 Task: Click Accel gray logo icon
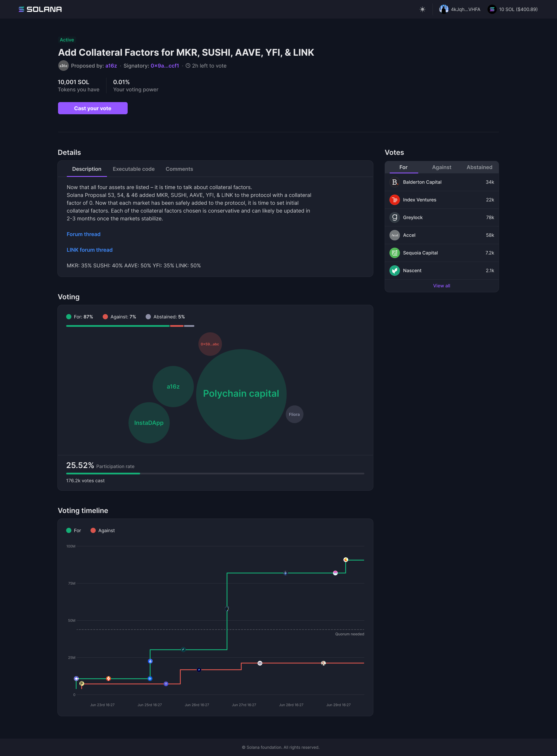coord(395,235)
